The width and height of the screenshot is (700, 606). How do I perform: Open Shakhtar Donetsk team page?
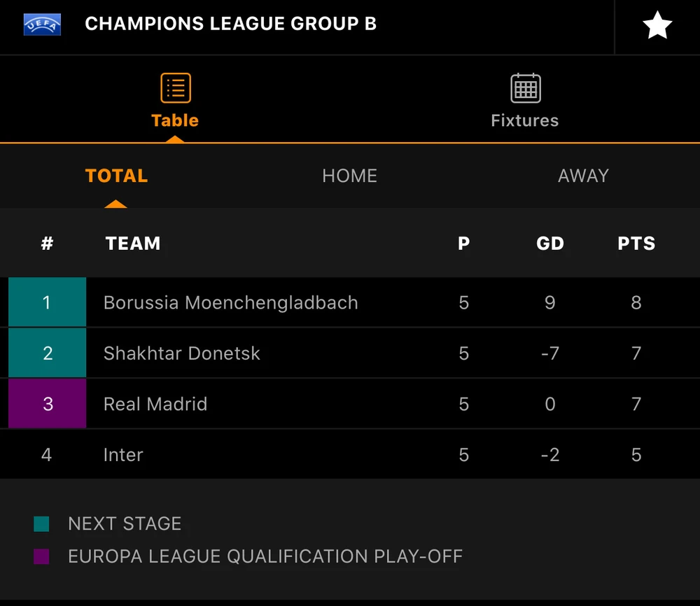(x=182, y=353)
